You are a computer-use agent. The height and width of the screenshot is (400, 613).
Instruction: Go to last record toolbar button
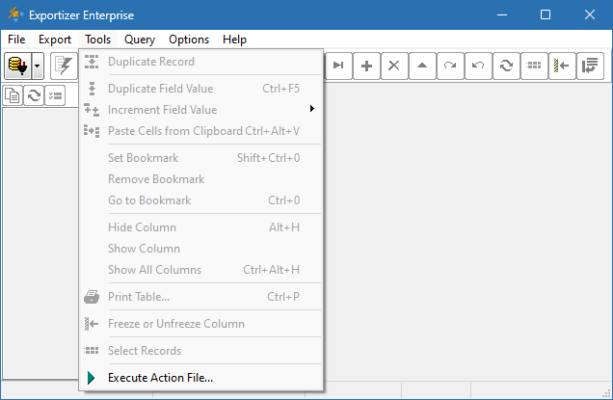pos(339,66)
